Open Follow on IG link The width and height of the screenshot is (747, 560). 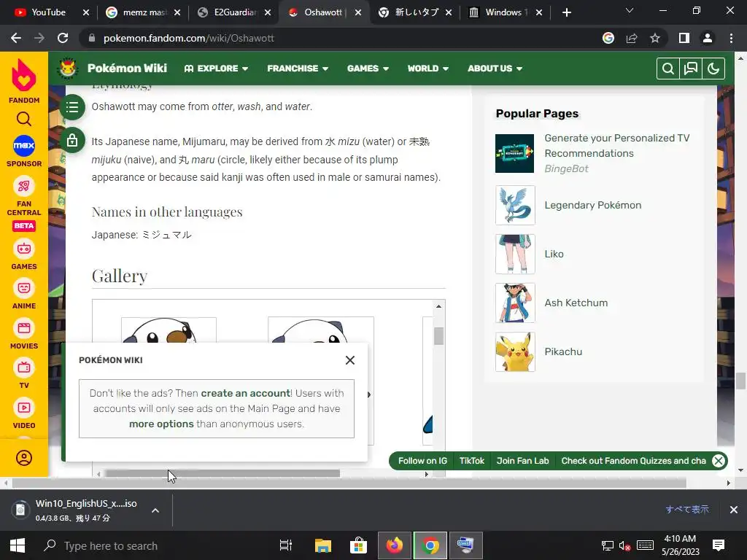click(x=422, y=461)
